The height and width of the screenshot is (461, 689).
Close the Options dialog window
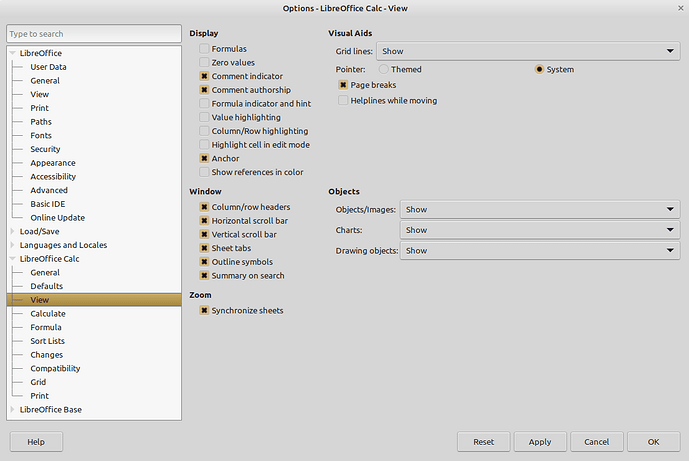681,8
